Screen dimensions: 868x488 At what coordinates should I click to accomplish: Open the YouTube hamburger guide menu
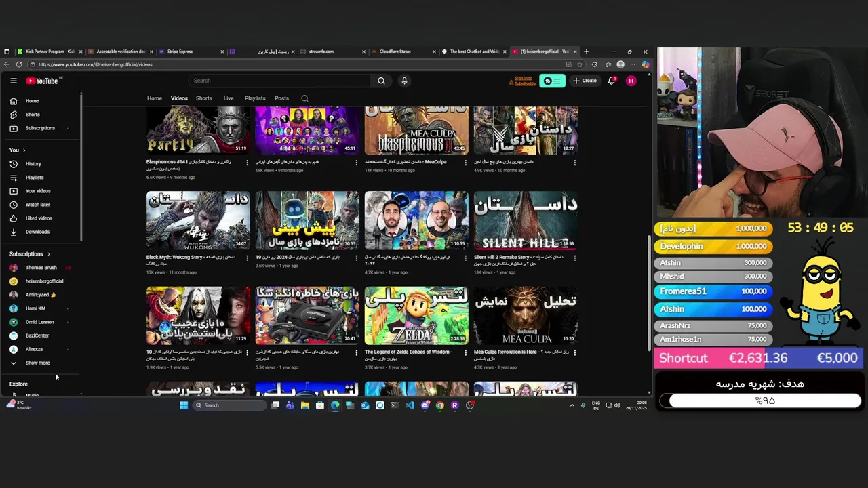(x=13, y=81)
